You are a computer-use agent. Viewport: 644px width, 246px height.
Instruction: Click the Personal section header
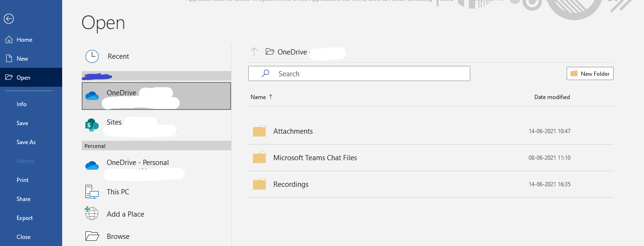(156, 146)
